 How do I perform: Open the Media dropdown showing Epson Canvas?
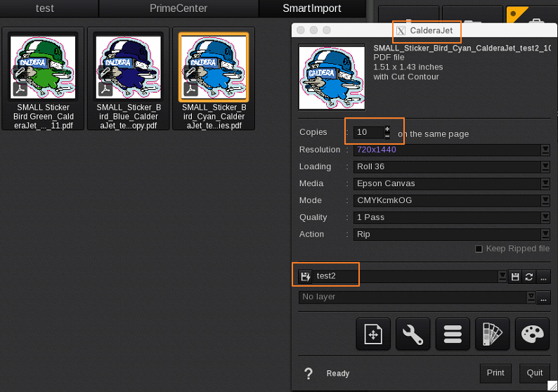pos(545,183)
